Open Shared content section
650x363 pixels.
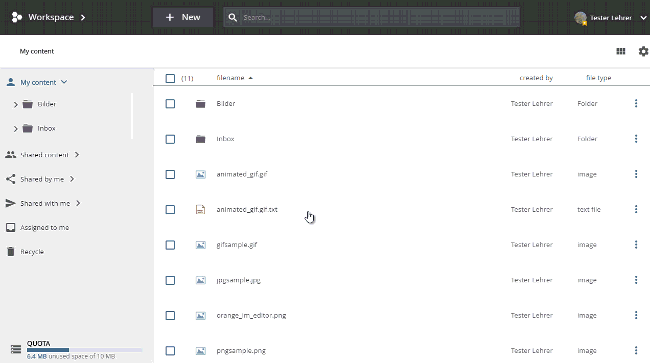44,155
